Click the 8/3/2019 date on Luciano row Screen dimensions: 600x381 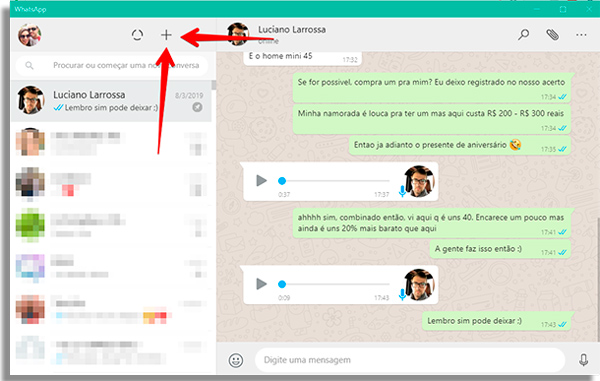(189, 96)
